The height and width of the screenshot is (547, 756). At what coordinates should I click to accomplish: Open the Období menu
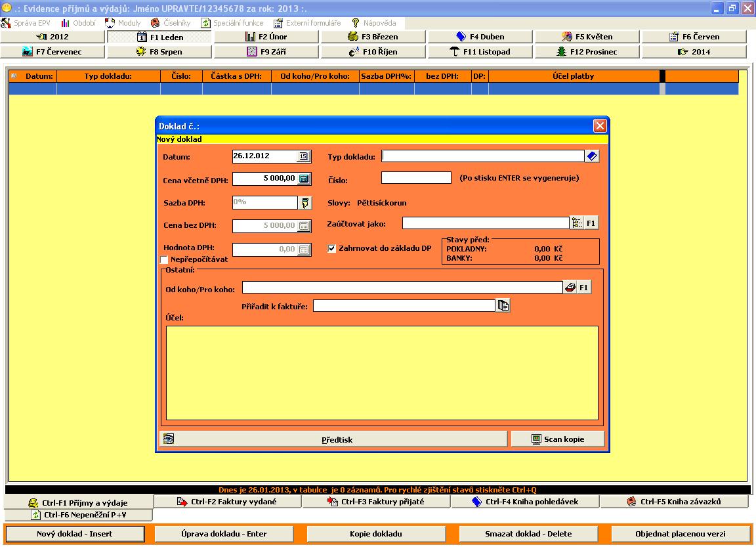pos(79,23)
